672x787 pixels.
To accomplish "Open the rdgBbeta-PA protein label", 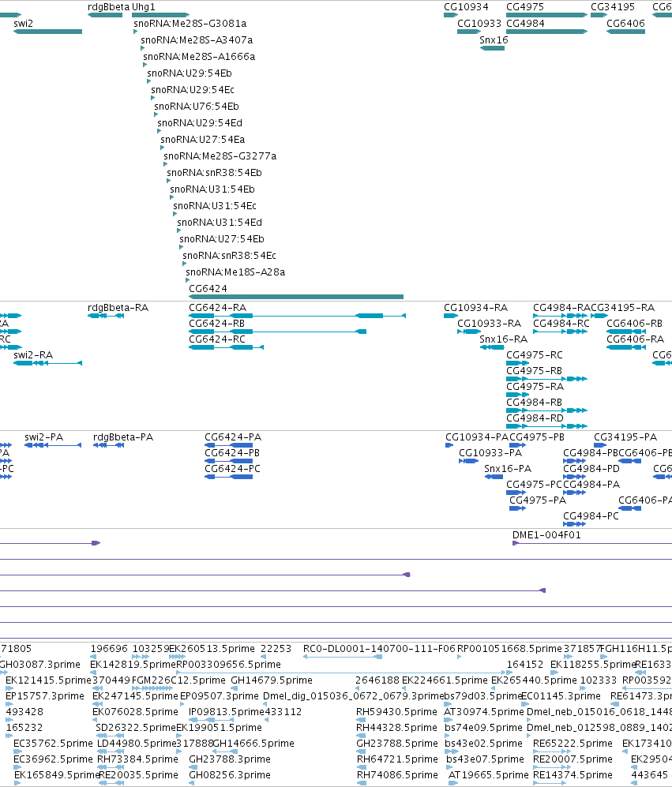I will pyautogui.click(x=123, y=437).
